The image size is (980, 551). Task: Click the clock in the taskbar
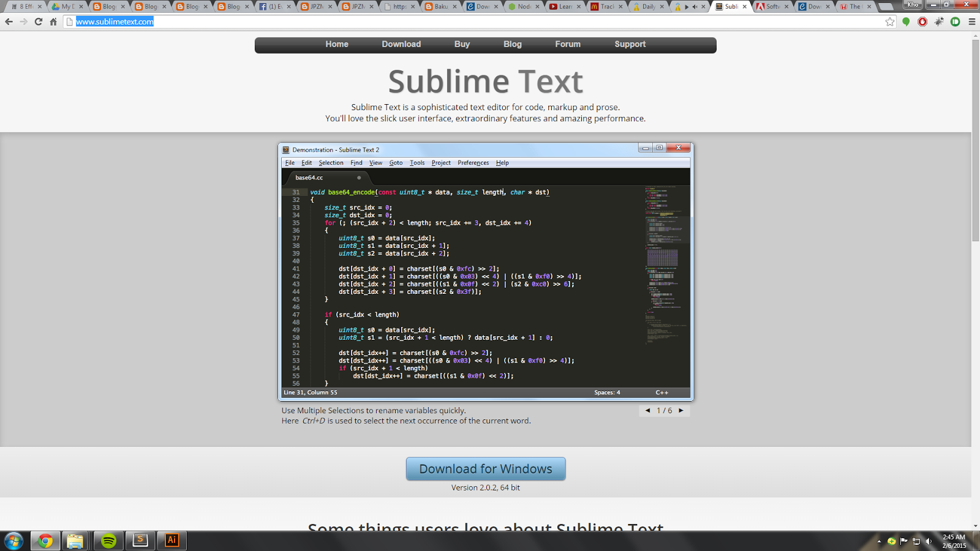(x=954, y=541)
